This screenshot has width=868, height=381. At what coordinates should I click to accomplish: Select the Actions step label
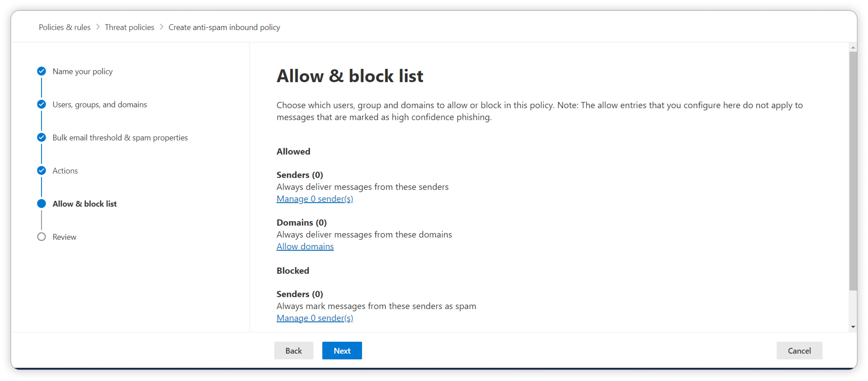(x=65, y=171)
